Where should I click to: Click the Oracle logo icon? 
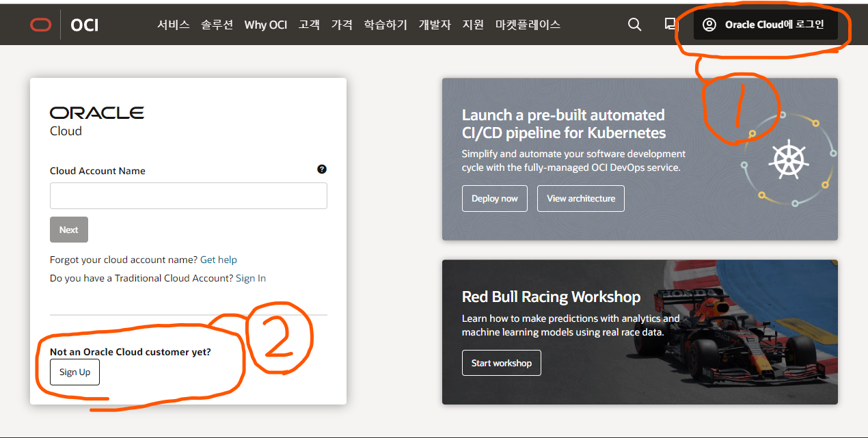40,25
